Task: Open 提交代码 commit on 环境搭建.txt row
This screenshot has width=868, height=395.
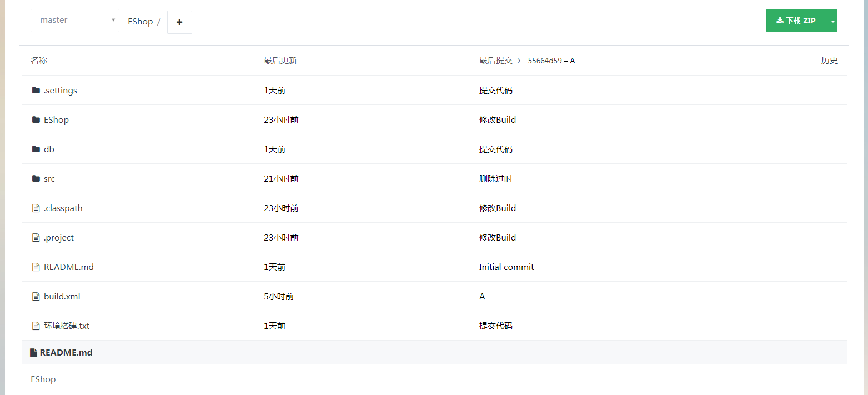Action: [x=496, y=326]
